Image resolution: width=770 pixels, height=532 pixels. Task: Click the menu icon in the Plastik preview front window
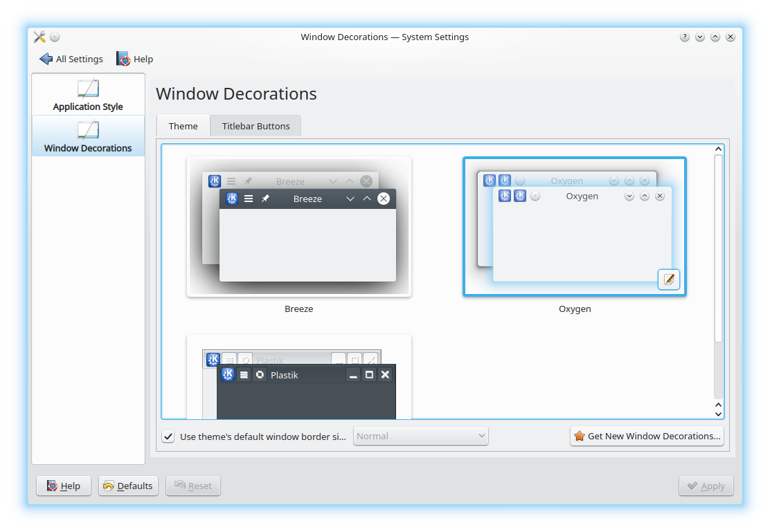click(244, 375)
